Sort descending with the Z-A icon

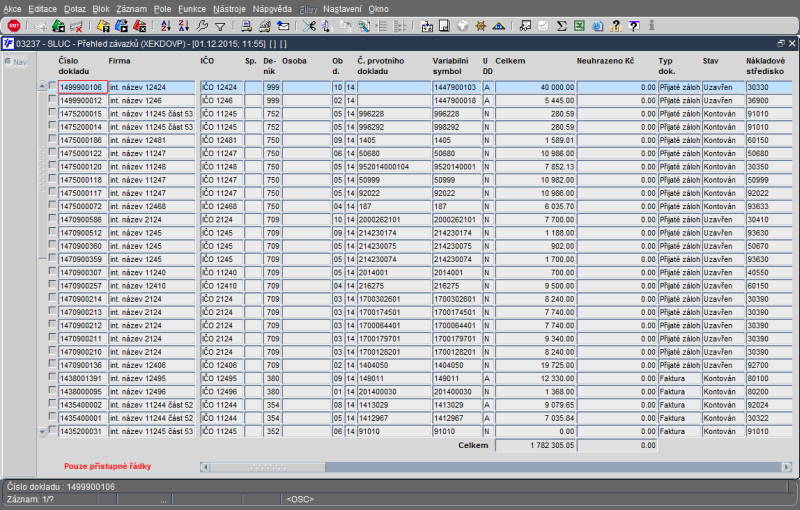coord(184,25)
